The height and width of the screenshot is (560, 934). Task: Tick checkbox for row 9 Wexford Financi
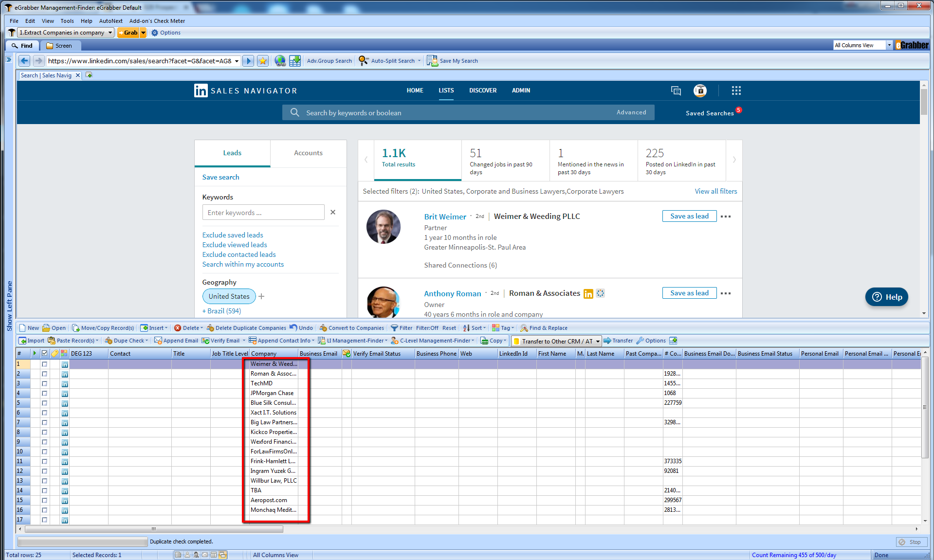click(x=44, y=442)
